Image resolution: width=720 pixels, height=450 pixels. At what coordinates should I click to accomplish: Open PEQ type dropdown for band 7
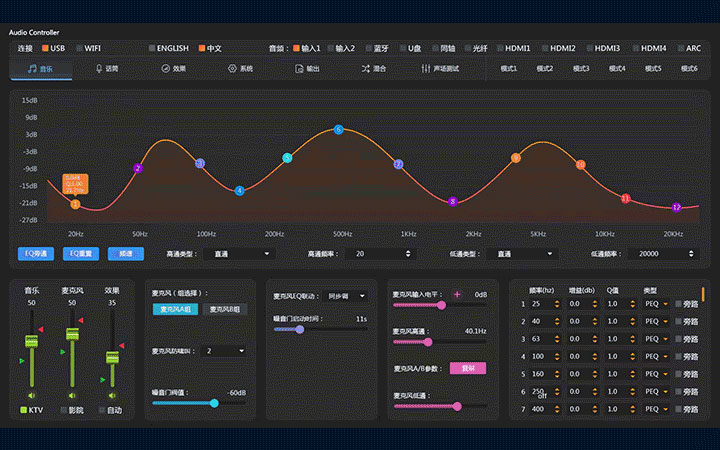(x=656, y=409)
